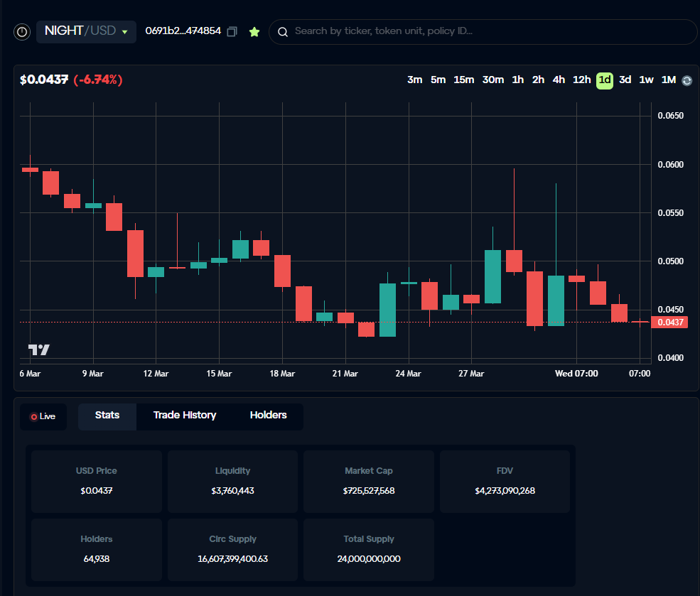This screenshot has height=596, width=700.
Task: Click the policy ID text 0691b2...474854
Action: [x=183, y=31]
